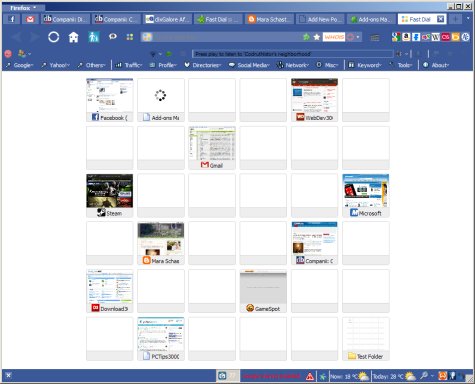This screenshot has height=384, width=475.
Task: Go to the Home page icon
Action: pos(73,37)
